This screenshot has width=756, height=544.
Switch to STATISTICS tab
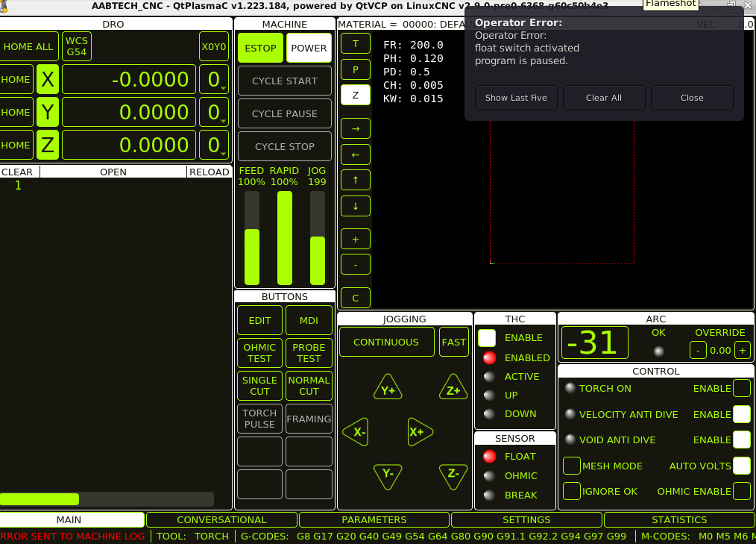679,520
